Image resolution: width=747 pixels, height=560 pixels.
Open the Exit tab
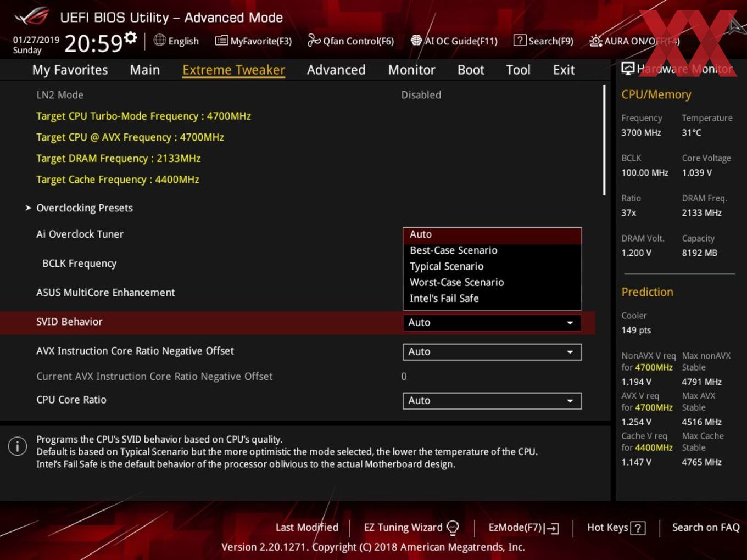[564, 70]
